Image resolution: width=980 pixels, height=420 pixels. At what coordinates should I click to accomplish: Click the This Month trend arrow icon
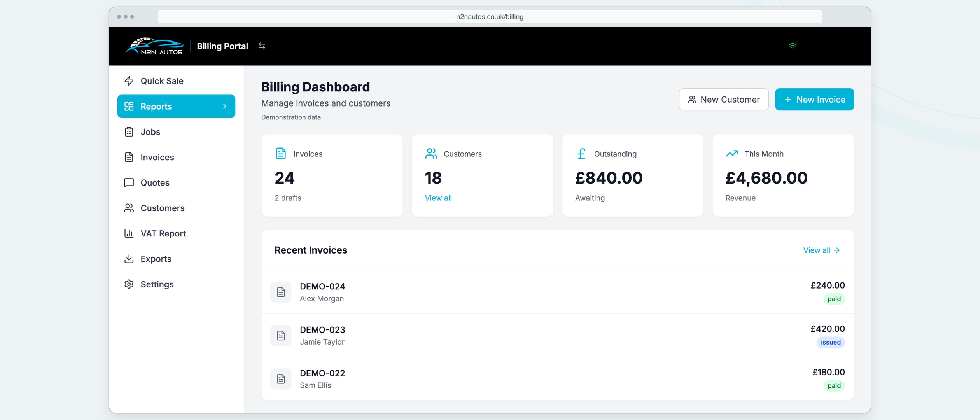click(731, 154)
